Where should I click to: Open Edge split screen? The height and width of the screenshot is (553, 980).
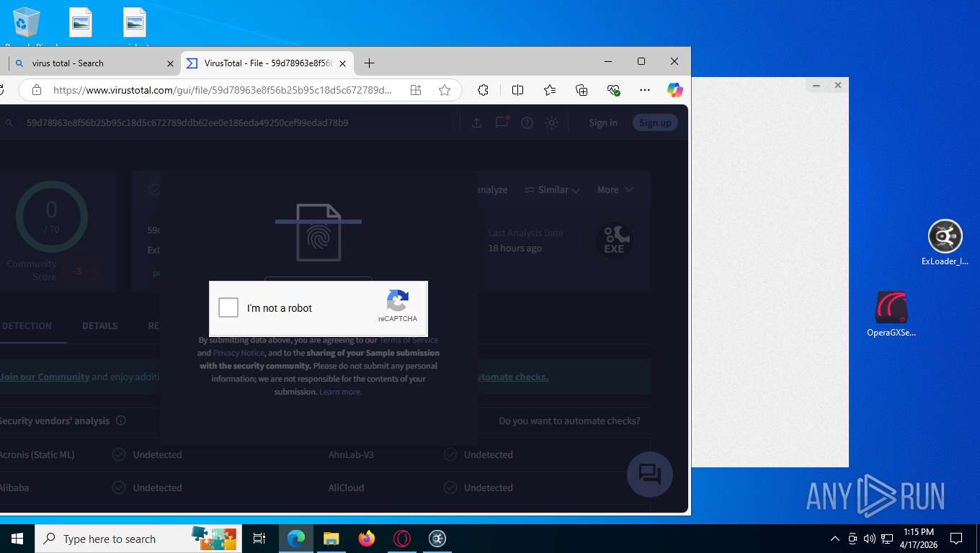click(x=517, y=90)
